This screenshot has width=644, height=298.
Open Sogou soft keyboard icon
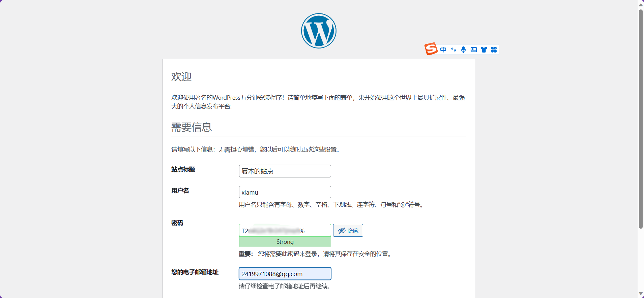click(x=474, y=50)
